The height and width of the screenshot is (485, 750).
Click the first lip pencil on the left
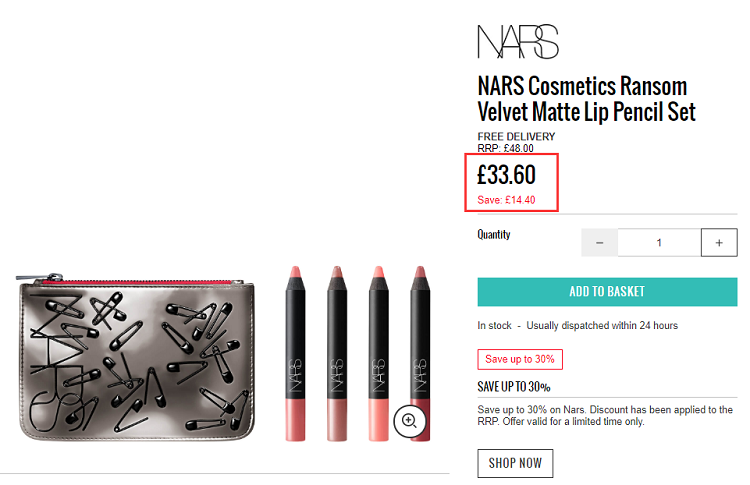pyautogui.click(x=295, y=353)
